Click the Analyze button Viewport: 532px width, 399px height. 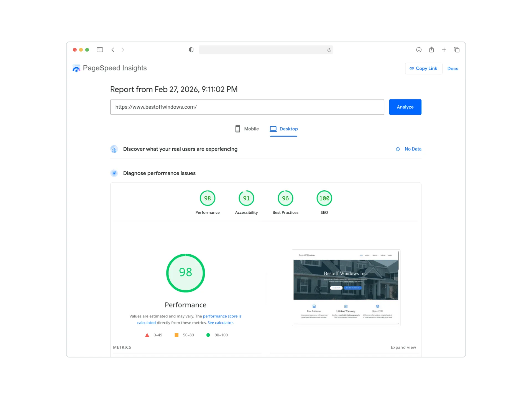[x=405, y=107]
